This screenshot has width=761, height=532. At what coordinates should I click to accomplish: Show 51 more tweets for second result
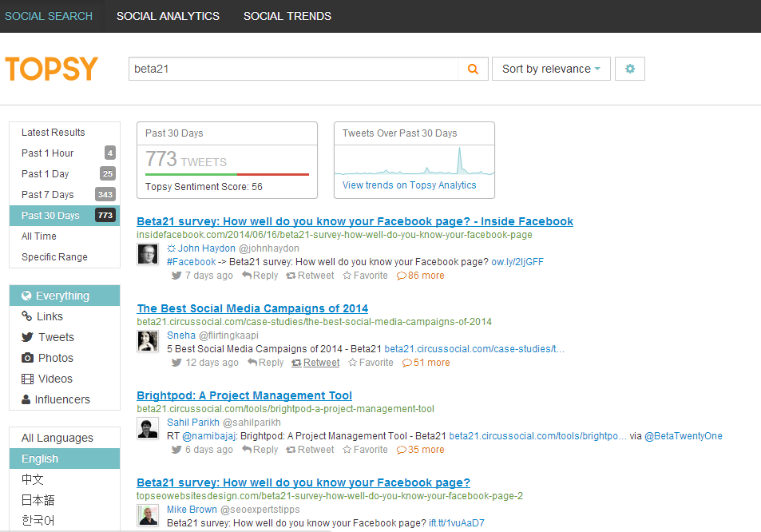pos(426,363)
